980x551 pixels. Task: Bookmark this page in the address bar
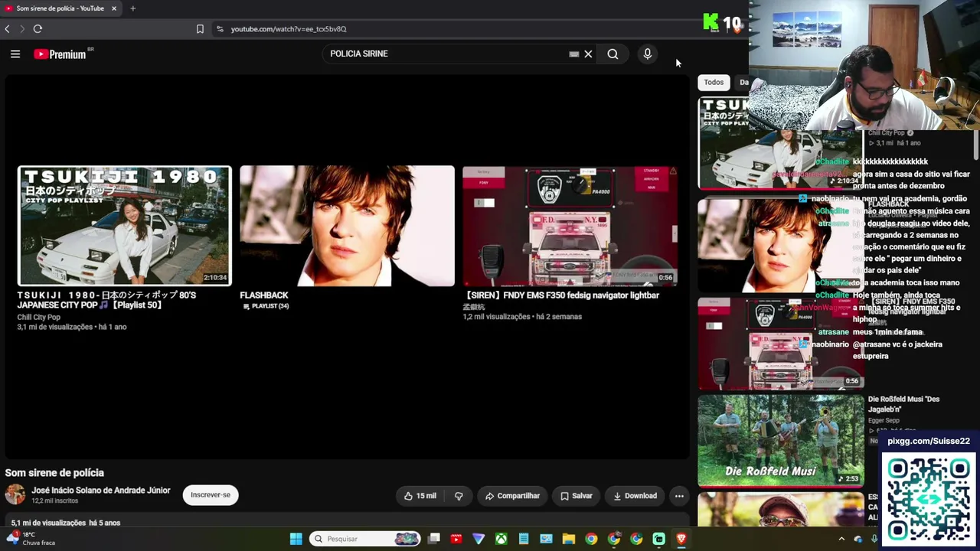pyautogui.click(x=200, y=29)
